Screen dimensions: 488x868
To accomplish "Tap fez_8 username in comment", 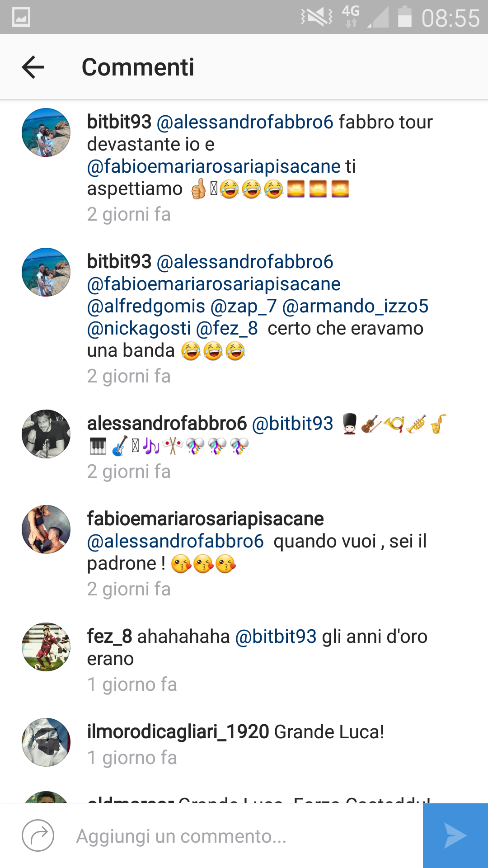I will click(109, 636).
